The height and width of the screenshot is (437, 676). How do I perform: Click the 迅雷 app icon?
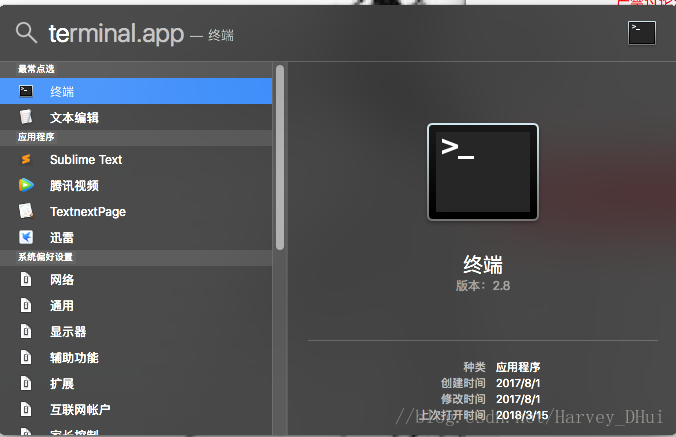(26, 237)
